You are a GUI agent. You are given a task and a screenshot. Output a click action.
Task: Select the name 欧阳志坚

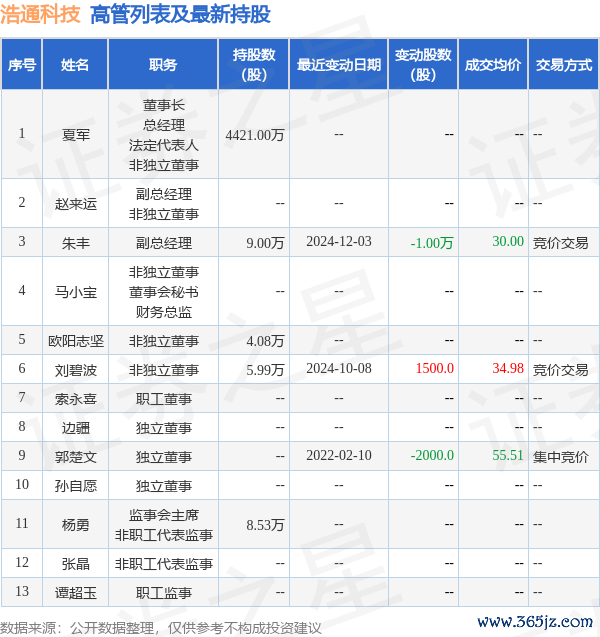pyautogui.click(x=76, y=340)
